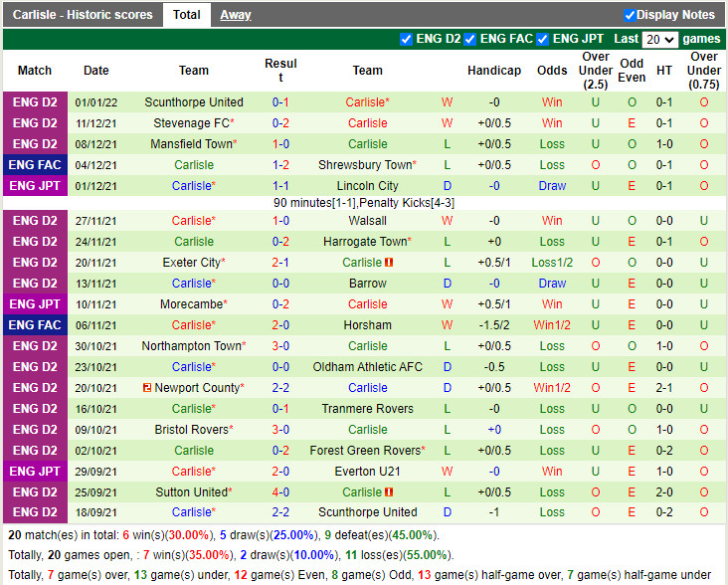Select date 20/10/21 in Newport County row
The width and height of the screenshot is (728, 585).
[96, 388]
